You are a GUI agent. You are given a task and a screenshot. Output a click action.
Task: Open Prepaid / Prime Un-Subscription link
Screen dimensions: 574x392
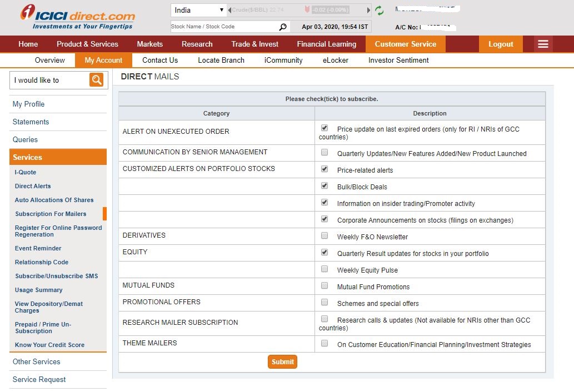(43, 328)
